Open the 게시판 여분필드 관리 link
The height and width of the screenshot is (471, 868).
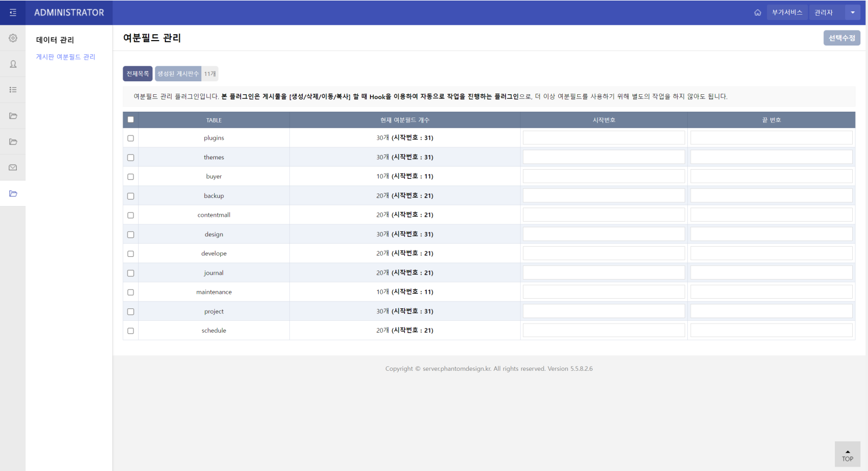tap(66, 57)
